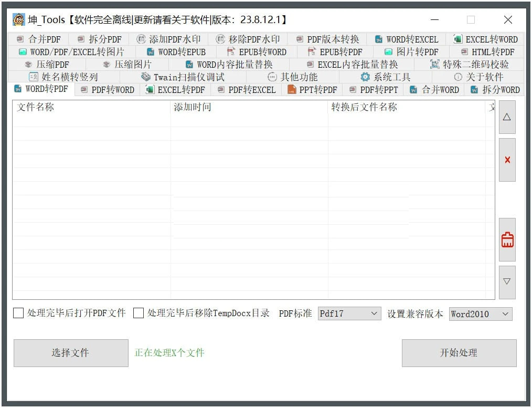The width and height of the screenshot is (532, 408).
Task: Expand the Word2010 compatibility version dropdown
Action: pos(480,314)
